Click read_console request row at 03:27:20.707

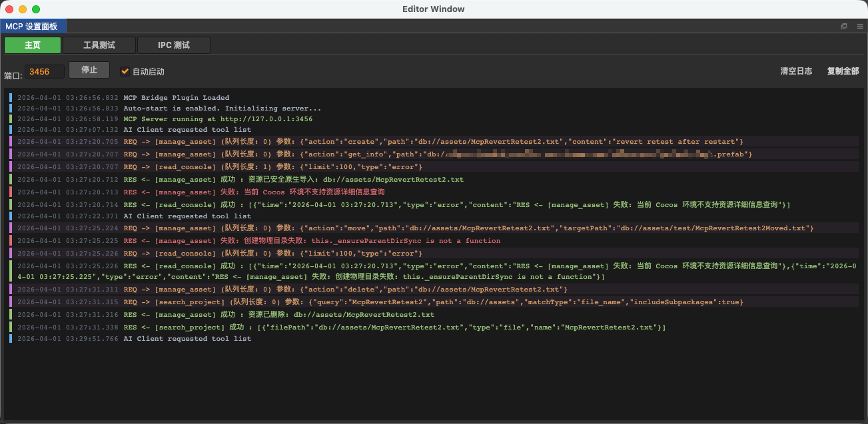tap(434, 167)
